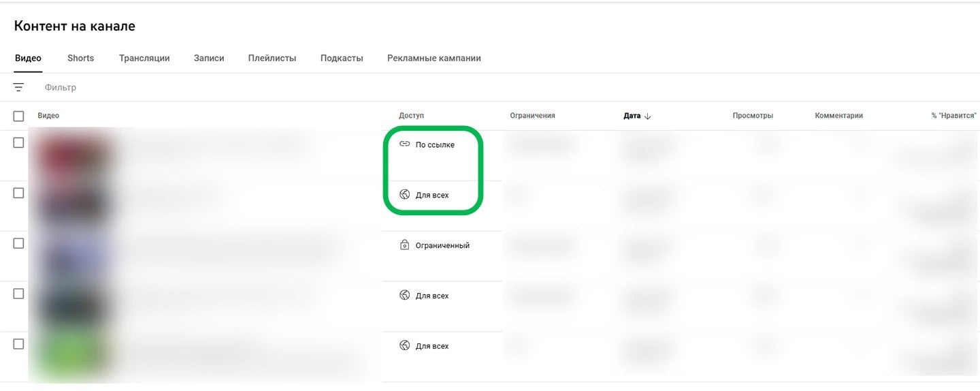Screen dimensions: 980x391
Task: Click the globe icon in second row
Action: click(x=404, y=195)
